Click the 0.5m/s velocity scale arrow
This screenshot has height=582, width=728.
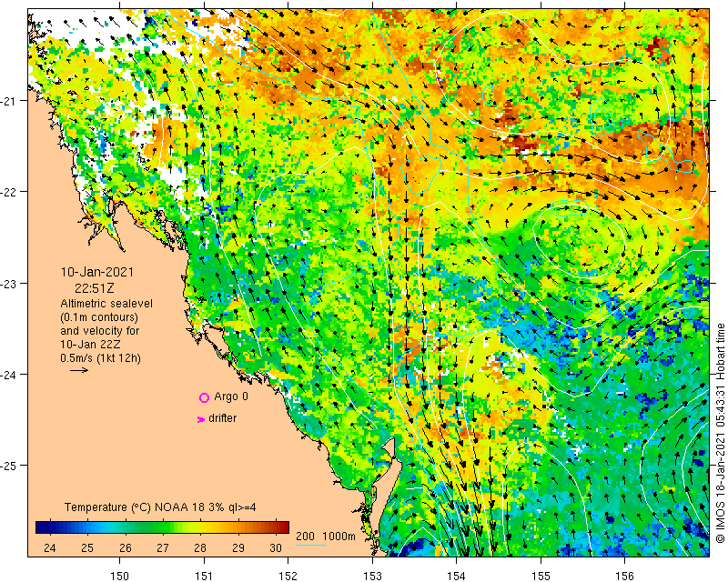point(79,370)
